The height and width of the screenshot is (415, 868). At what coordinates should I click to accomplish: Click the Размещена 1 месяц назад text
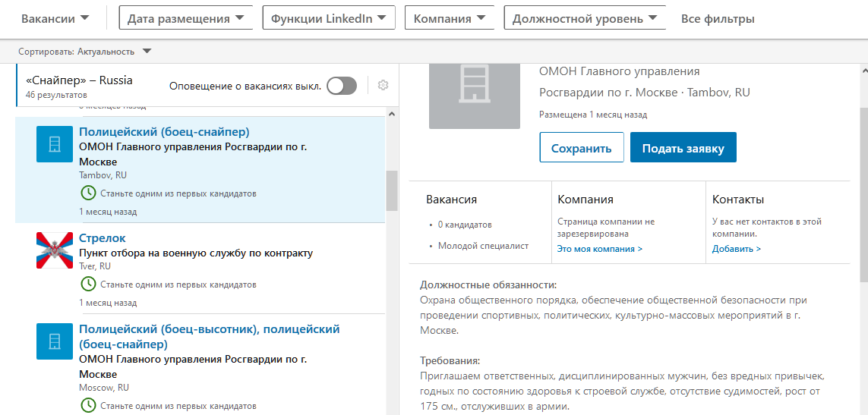(593, 115)
